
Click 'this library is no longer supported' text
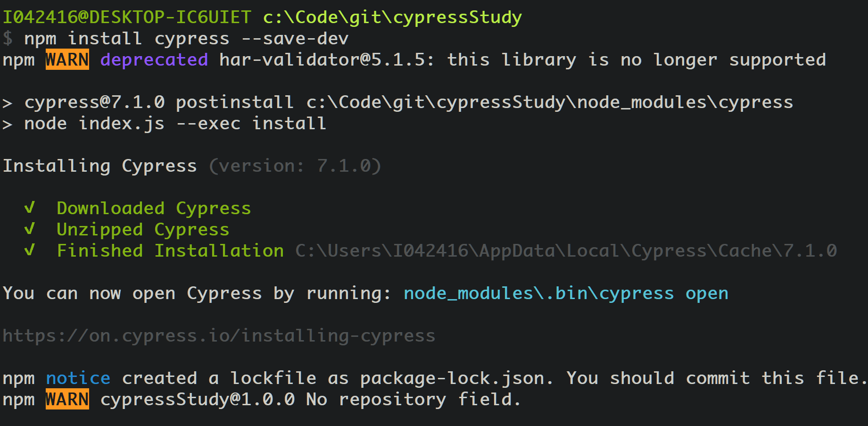[637, 60]
